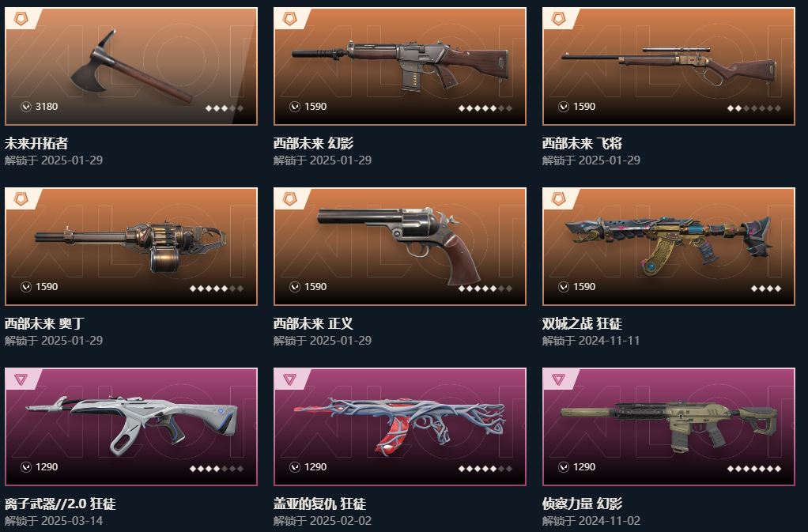Image resolution: width=808 pixels, height=532 pixels.
Task: Click the 侦察力量 幻影 skin name
Action: (583, 504)
